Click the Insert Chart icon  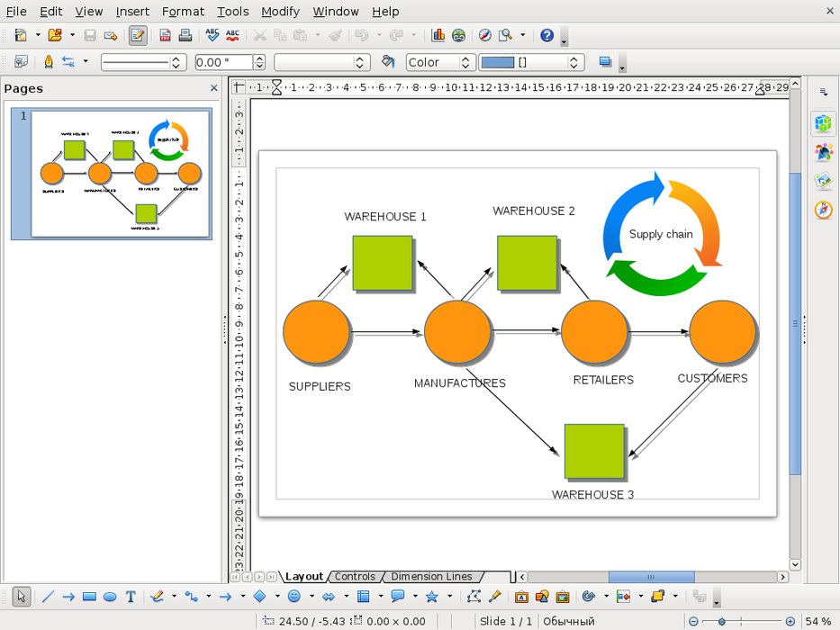pyautogui.click(x=438, y=36)
